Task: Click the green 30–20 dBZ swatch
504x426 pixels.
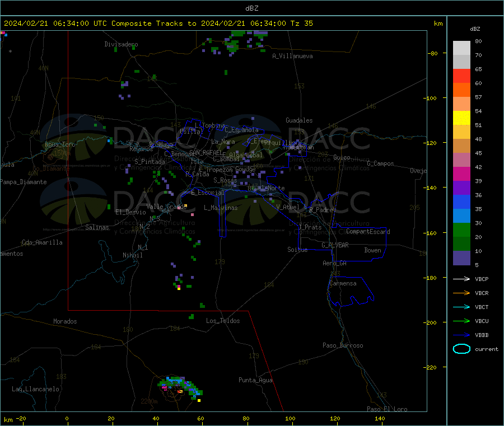Action: tap(461, 230)
